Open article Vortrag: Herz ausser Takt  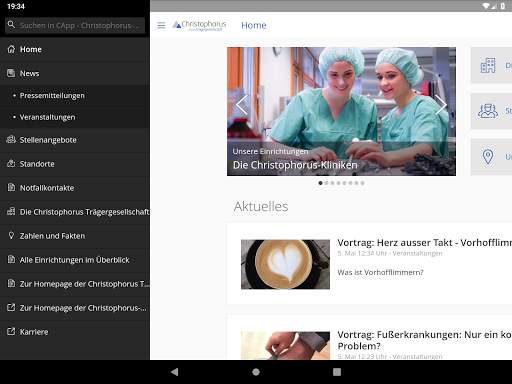[424, 243]
